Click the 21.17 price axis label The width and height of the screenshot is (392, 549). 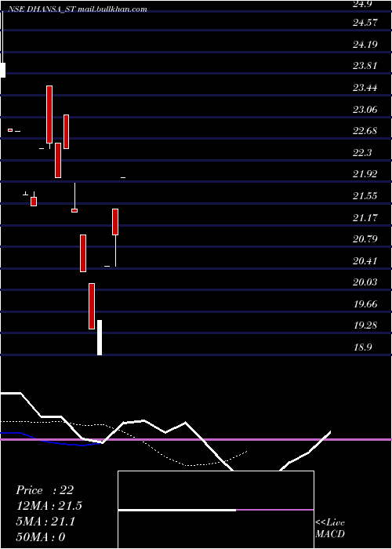365,218
